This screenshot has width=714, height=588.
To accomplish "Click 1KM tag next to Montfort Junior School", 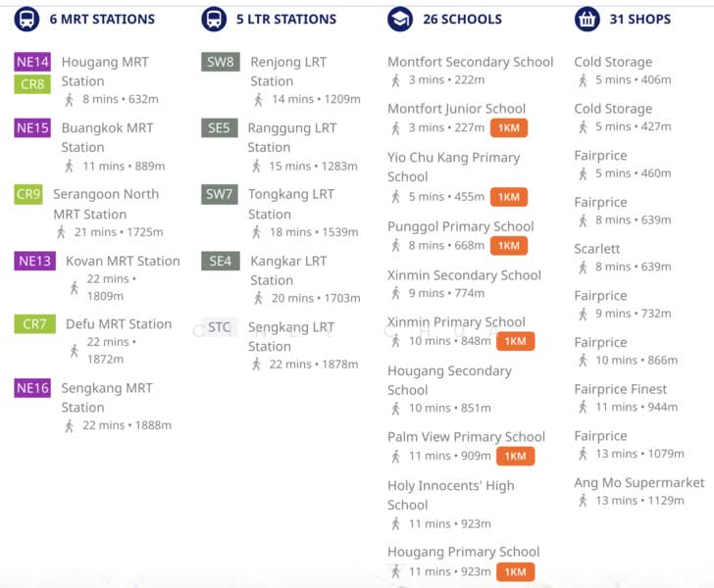I will pos(509,127).
